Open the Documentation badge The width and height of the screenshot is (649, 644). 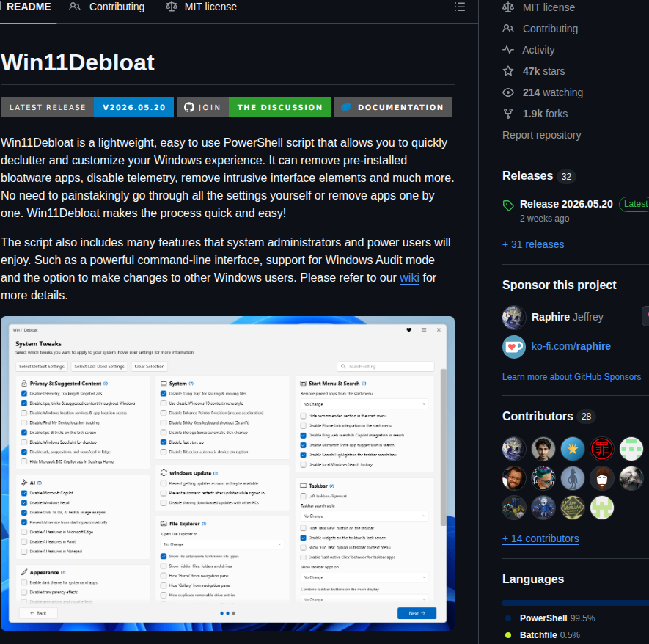(x=393, y=107)
